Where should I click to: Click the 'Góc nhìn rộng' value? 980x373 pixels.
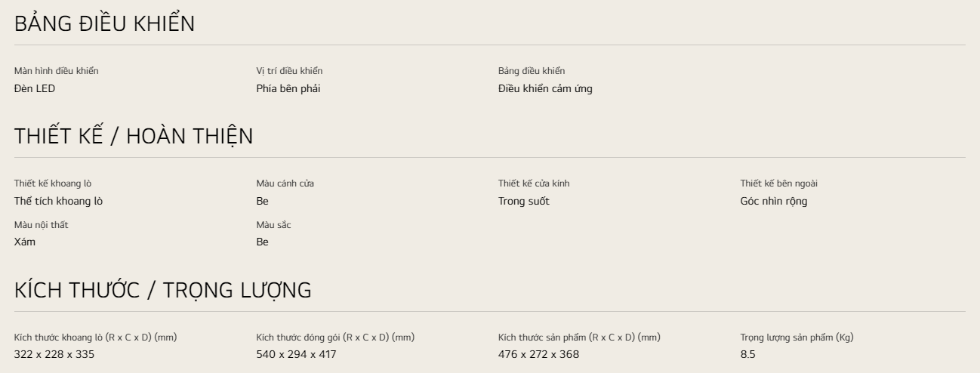point(774,201)
